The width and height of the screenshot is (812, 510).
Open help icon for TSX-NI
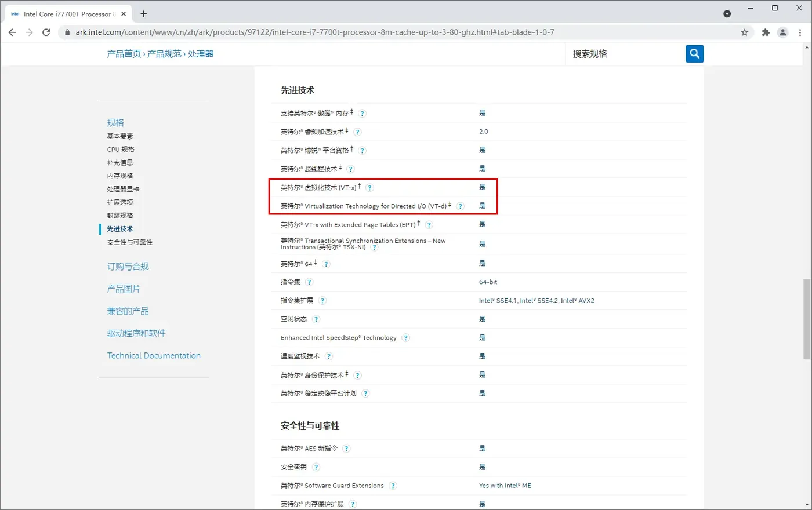[x=374, y=247]
